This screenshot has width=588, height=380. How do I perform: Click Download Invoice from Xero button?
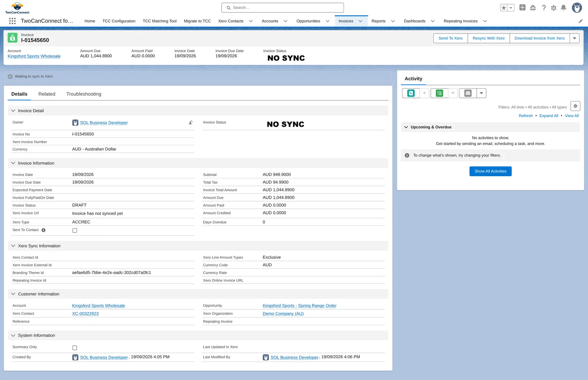[539, 38]
